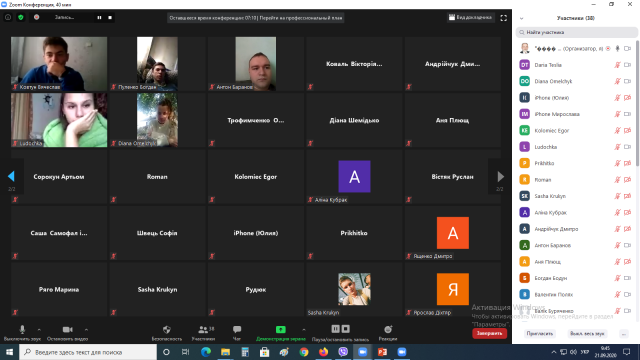
Task: Open the Security shield icon
Action: click(x=167, y=329)
